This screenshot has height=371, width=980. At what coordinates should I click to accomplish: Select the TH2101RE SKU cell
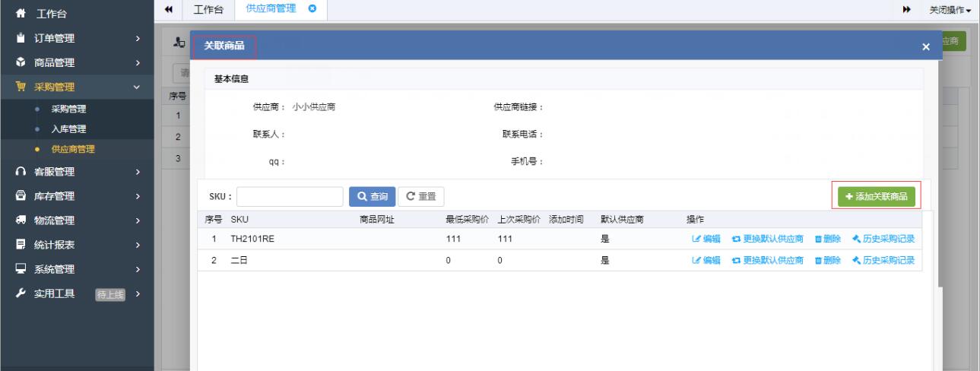tap(252, 239)
